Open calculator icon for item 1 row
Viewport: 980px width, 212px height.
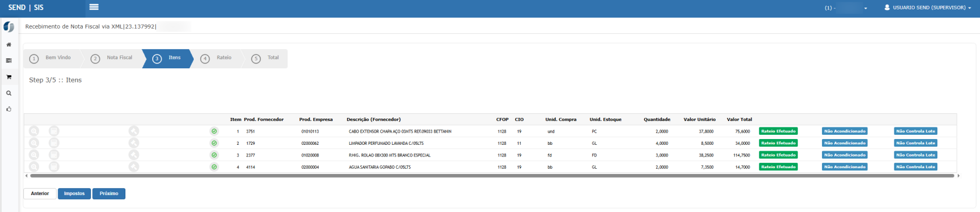tap(54, 131)
